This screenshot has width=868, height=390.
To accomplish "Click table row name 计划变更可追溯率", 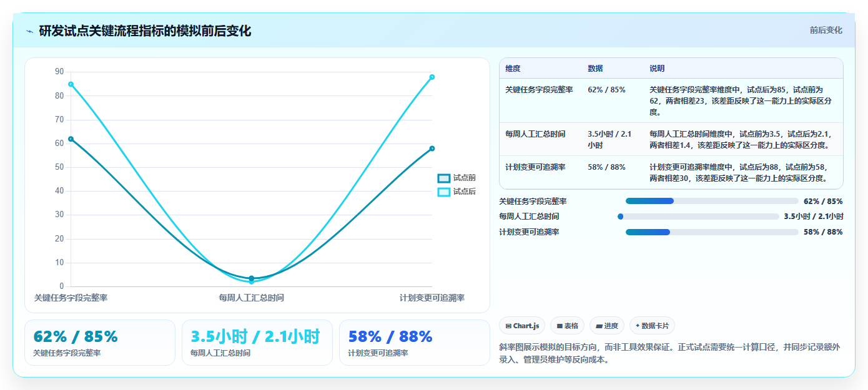I will tap(535, 167).
